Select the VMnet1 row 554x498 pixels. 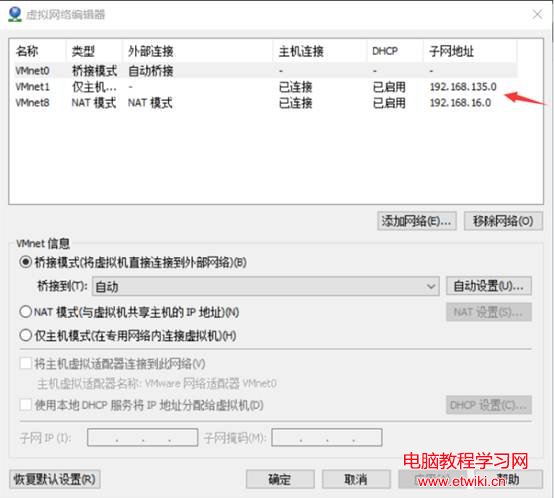coord(265,87)
